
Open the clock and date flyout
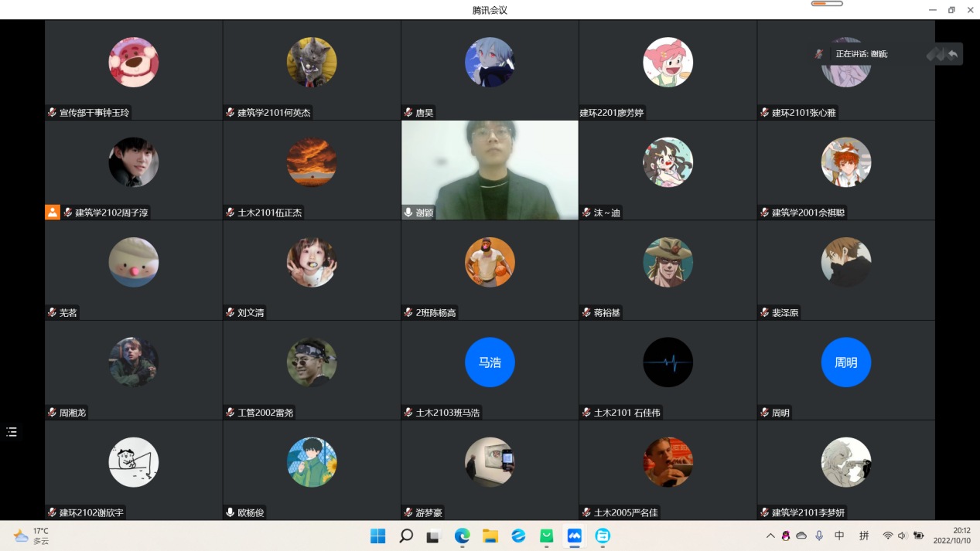coord(951,536)
